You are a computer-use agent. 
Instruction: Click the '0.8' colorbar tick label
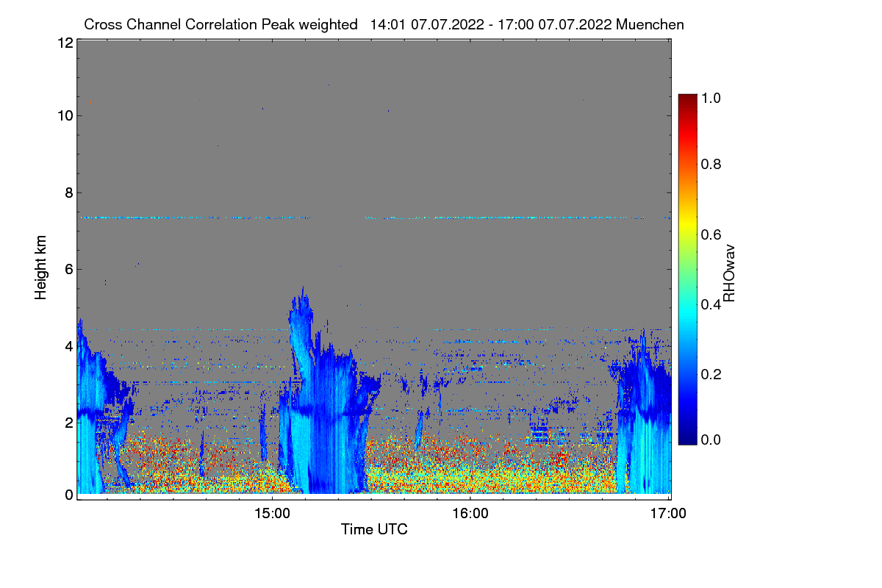[x=710, y=164]
